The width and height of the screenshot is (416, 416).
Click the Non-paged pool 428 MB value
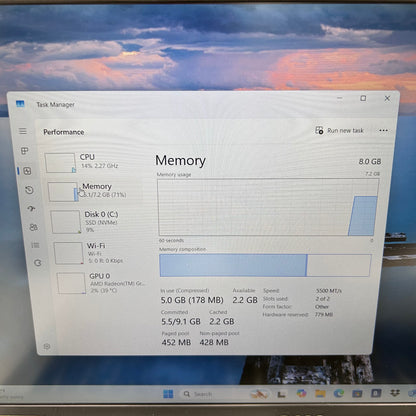[214, 342]
